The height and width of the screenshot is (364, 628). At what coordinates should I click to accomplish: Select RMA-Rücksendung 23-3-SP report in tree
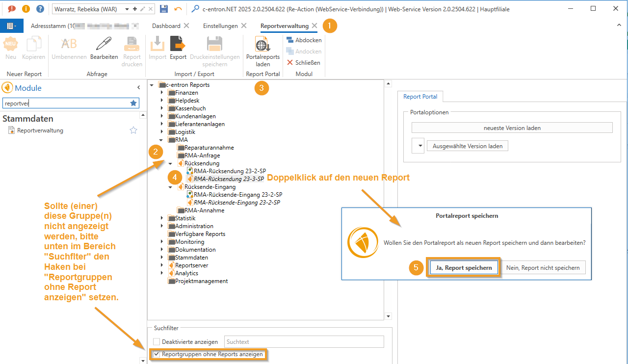(229, 179)
